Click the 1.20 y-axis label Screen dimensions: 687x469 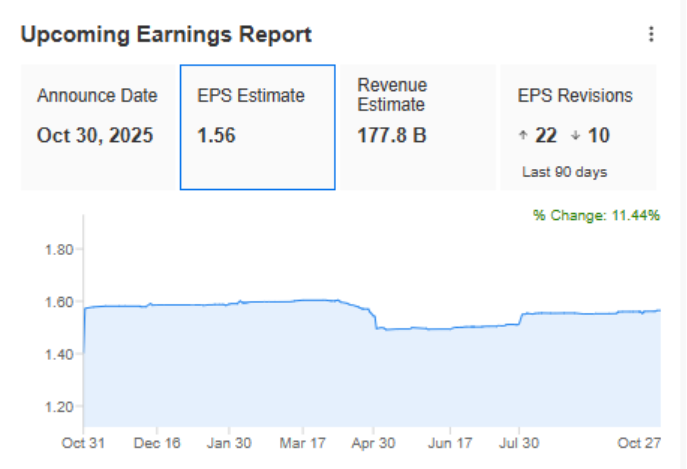(59, 407)
